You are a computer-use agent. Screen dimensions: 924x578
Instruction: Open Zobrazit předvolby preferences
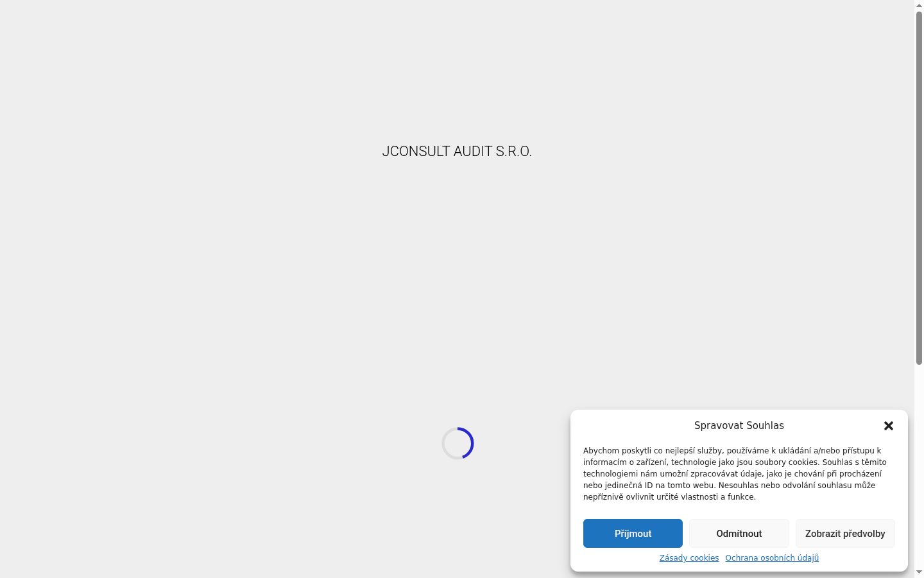845,534
